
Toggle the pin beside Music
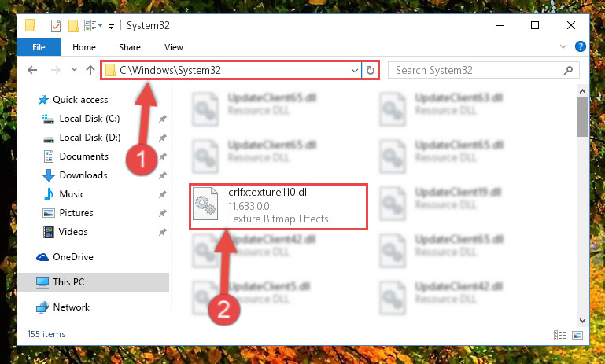click(x=163, y=194)
